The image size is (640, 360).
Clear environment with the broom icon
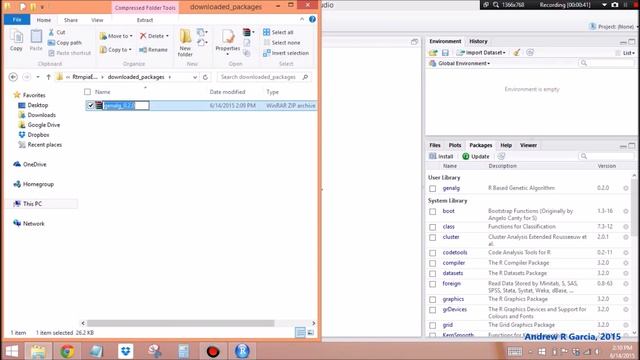click(517, 53)
